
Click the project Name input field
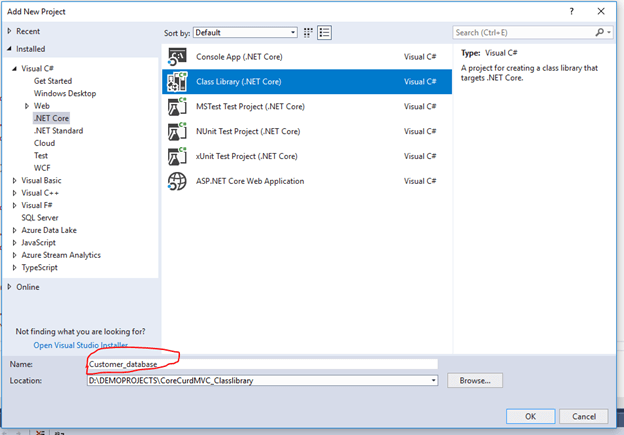coord(262,364)
